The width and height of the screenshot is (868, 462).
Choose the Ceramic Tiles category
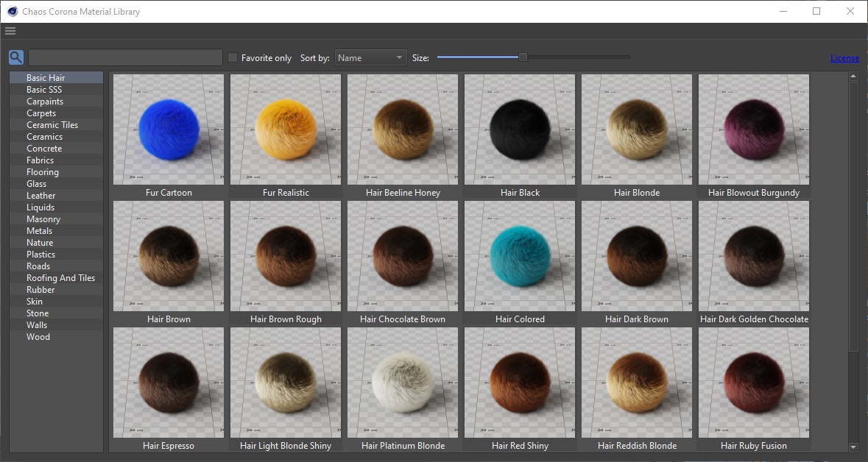56,124
